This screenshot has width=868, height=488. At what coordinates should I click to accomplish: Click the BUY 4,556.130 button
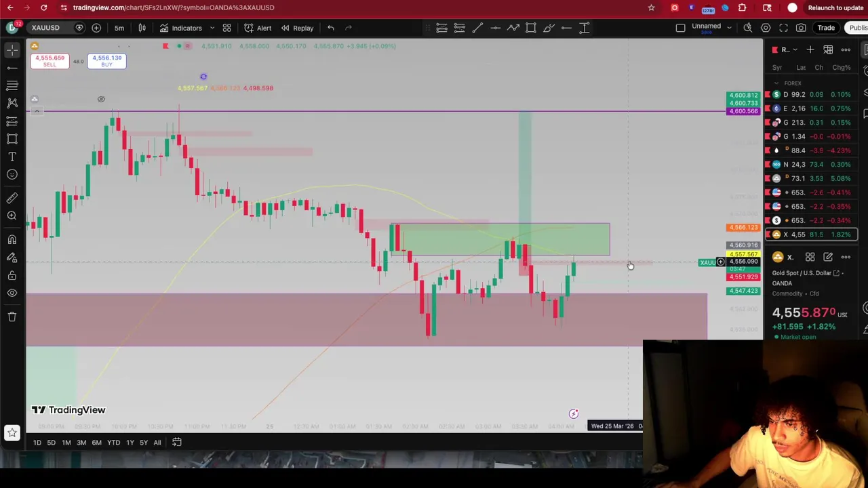point(106,60)
